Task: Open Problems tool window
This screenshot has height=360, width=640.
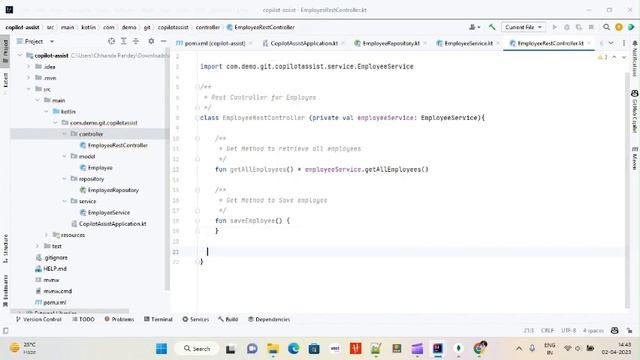Action: pos(119,319)
